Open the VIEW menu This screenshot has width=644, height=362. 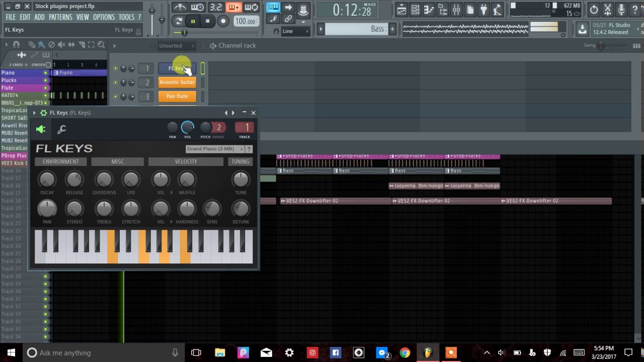pos(83,17)
